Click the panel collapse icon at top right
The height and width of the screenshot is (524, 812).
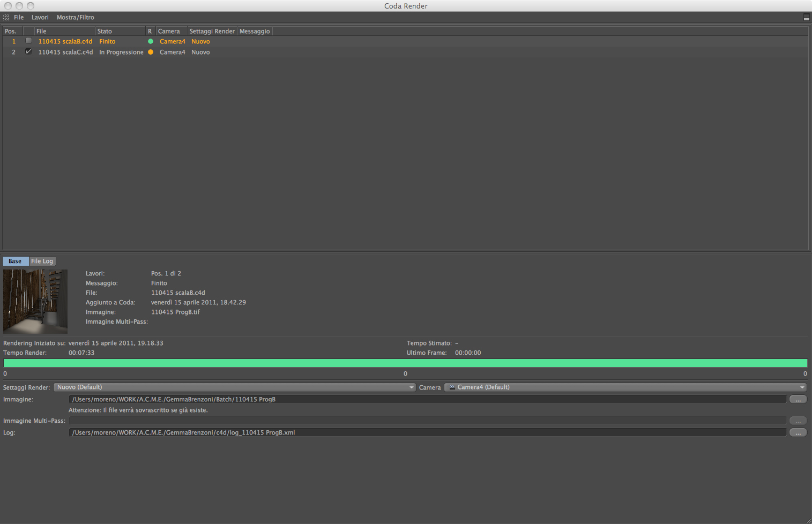coord(806,18)
